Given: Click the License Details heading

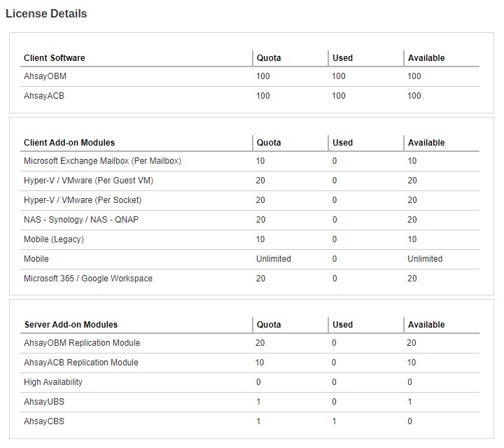Looking at the screenshot, I should tap(46, 14).
